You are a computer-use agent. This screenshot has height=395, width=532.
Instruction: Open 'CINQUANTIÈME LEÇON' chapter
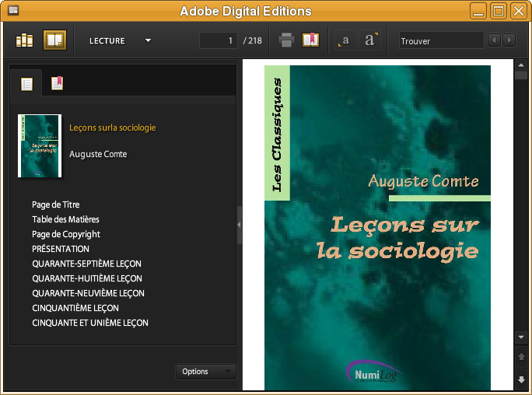[75, 308]
